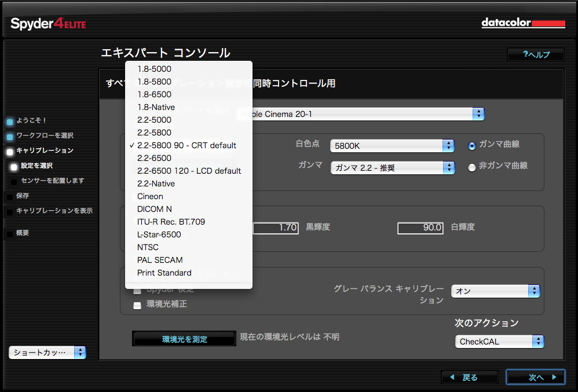Choose "NTSC" from the preset list
The image size is (578, 392).
[149, 247]
